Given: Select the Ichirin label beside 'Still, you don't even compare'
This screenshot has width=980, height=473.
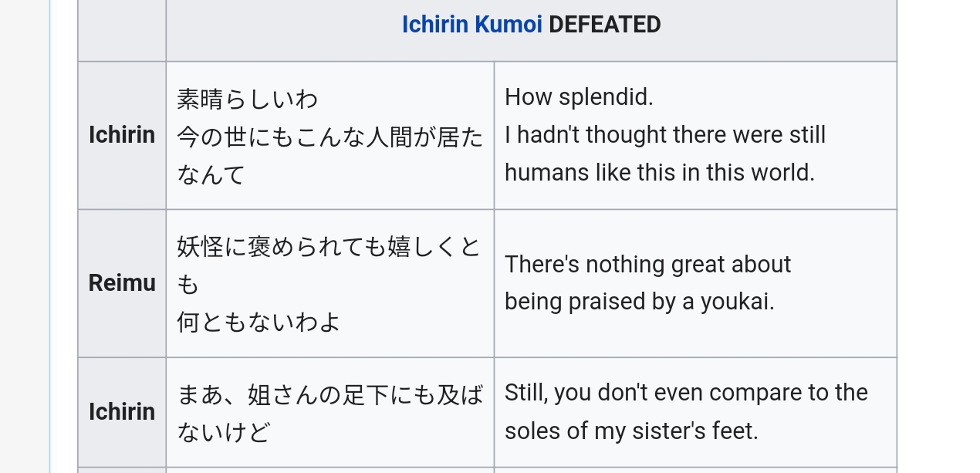Looking at the screenshot, I should 122,412.
